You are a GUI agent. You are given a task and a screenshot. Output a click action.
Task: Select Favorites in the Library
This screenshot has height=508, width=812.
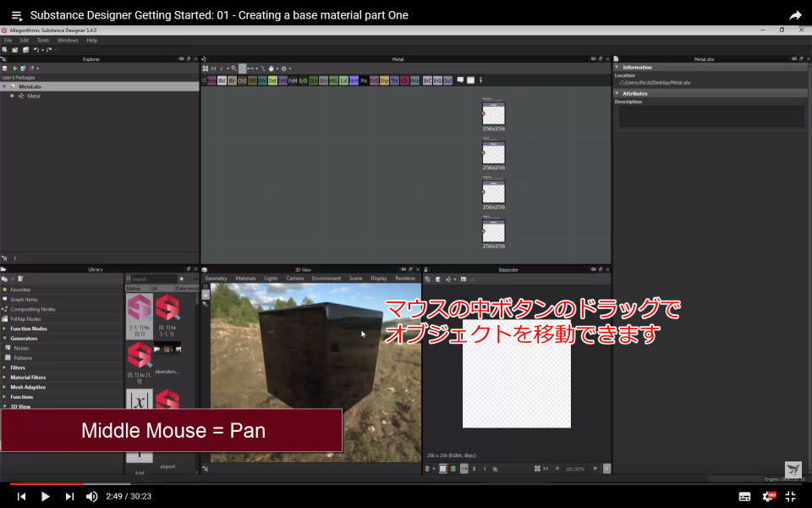click(x=20, y=290)
